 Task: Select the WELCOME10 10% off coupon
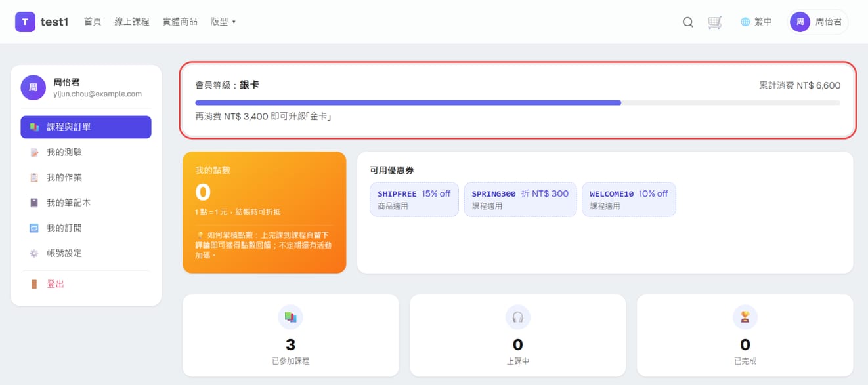coord(628,199)
